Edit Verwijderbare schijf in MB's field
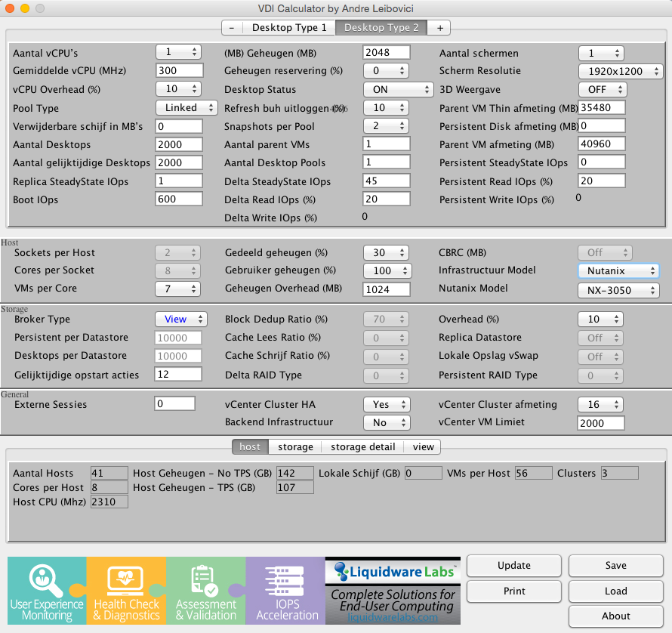Image resolution: width=672 pixels, height=633 pixels. point(179,126)
